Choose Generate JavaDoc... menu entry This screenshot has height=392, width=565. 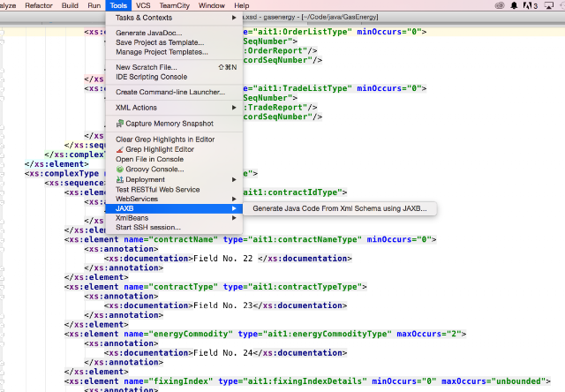click(175, 33)
